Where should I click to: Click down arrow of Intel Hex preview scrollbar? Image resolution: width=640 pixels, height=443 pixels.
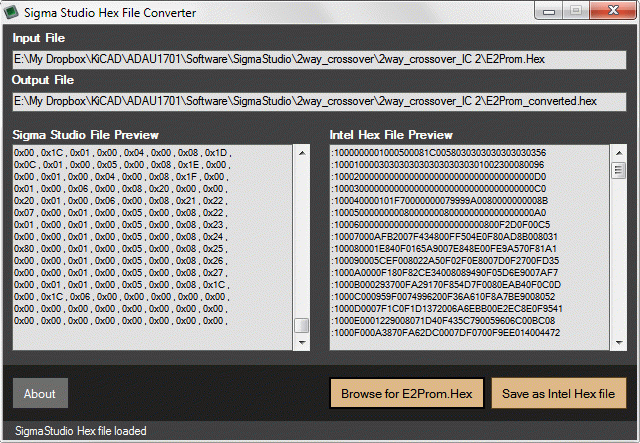point(619,342)
